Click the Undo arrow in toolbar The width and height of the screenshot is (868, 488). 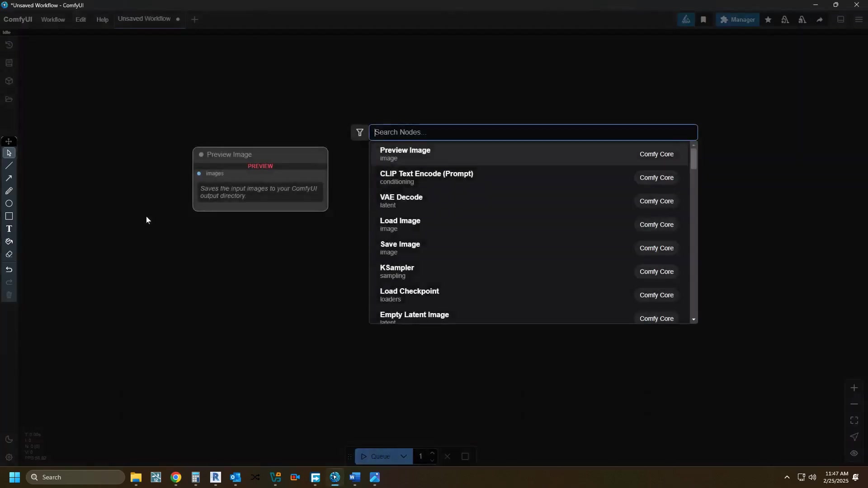click(x=9, y=270)
